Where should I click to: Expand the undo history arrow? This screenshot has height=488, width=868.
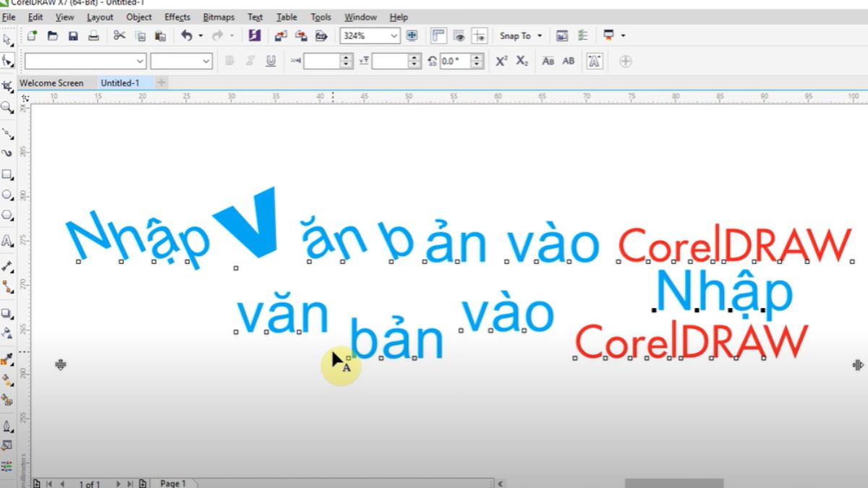[x=200, y=35]
